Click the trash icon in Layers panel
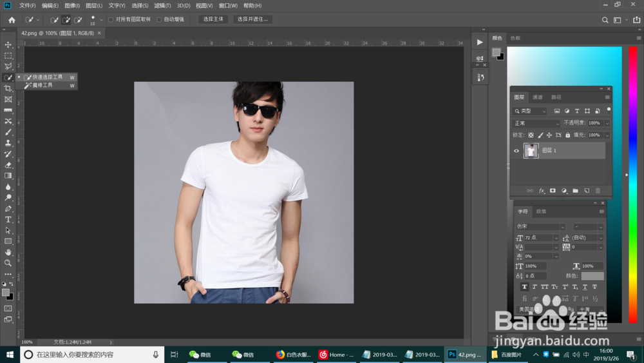This screenshot has height=363, width=644. (598, 191)
